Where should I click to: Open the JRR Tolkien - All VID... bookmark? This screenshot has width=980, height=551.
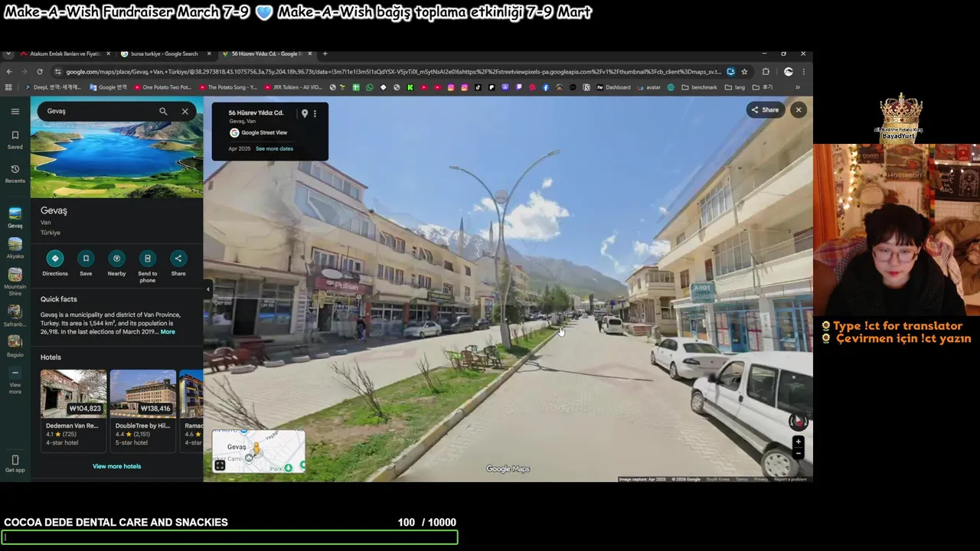tap(295, 87)
